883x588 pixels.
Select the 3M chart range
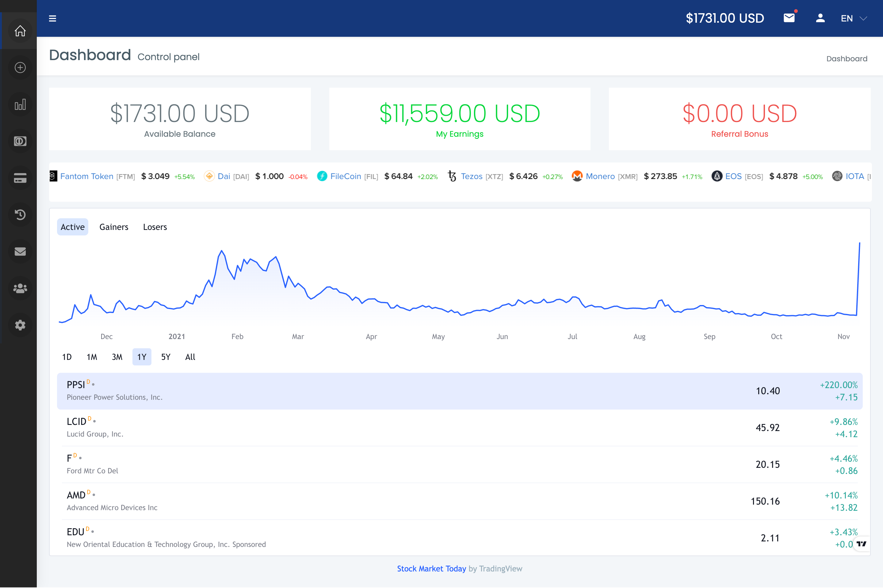pyautogui.click(x=117, y=357)
